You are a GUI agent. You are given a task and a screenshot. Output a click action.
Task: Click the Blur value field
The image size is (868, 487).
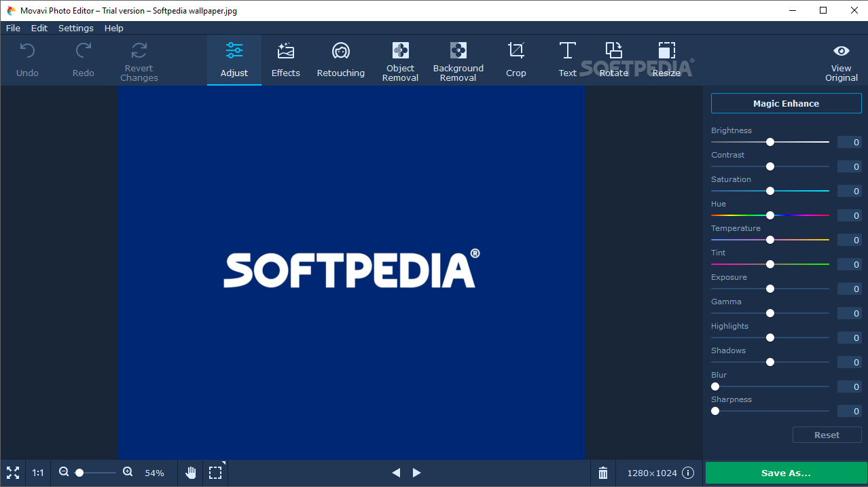[x=849, y=386]
